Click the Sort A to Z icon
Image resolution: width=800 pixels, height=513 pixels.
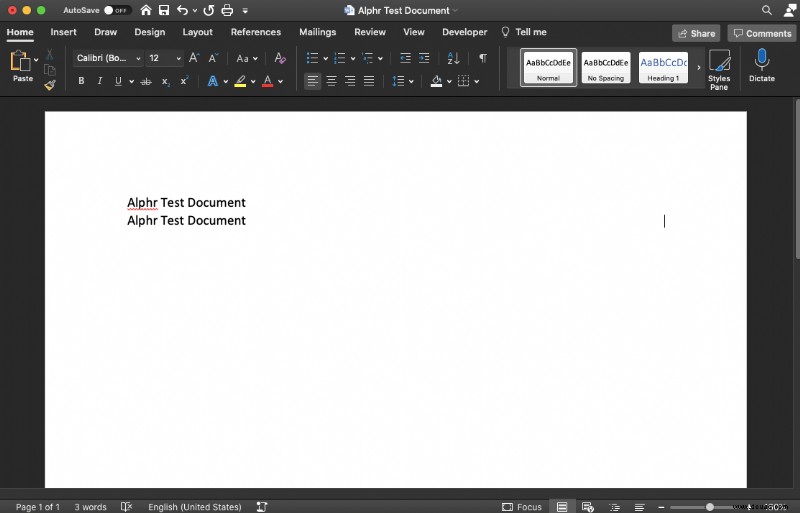pos(453,58)
